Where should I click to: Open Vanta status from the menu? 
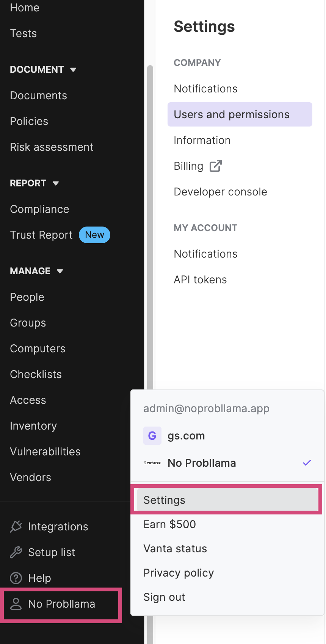pos(175,549)
